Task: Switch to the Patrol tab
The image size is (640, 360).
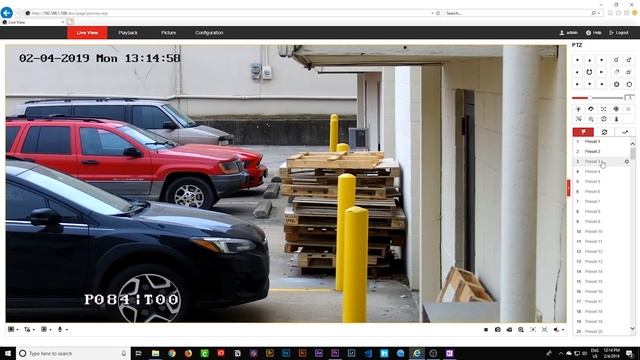Action: 604,132
